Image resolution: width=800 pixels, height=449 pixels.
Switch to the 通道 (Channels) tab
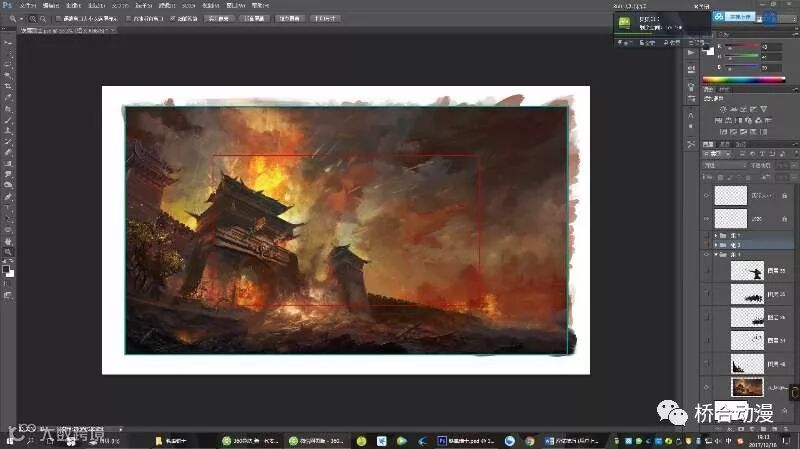726,144
